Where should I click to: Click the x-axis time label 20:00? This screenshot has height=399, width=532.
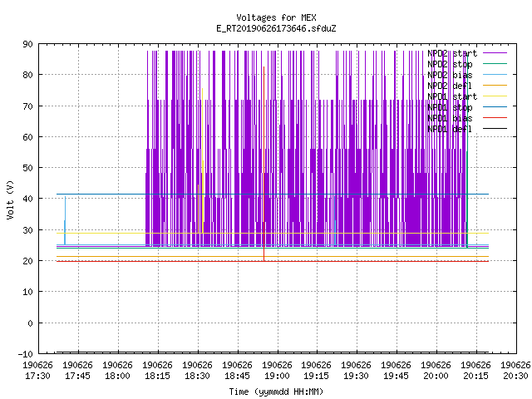436,376
